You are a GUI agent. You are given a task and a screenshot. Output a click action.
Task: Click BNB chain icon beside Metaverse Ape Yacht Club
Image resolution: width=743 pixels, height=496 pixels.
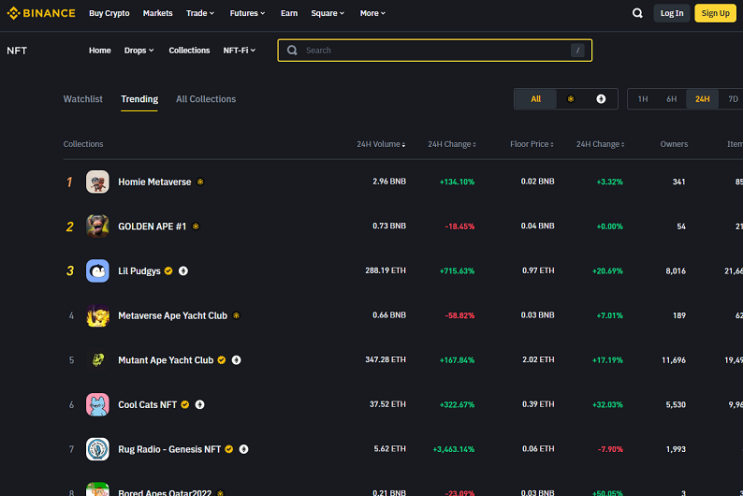(x=236, y=316)
